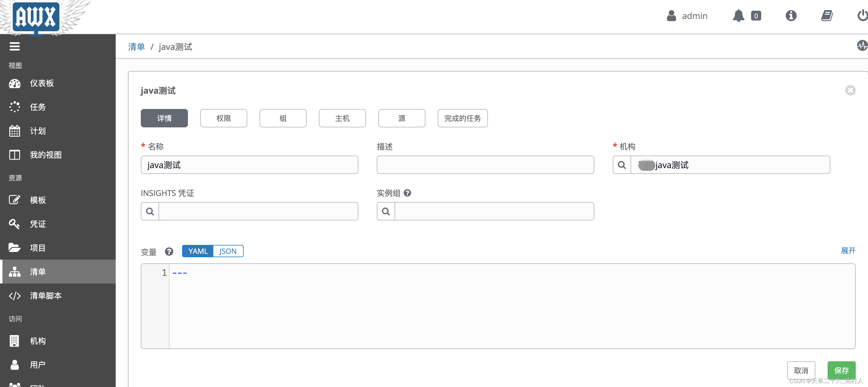Click the 变量 help question icon

click(x=169, y=251)
